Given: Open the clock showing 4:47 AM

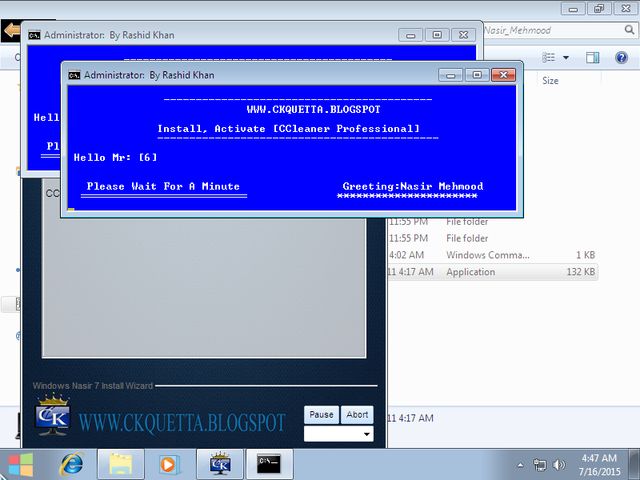Looking at the screenshot, I should pos(599,465).
